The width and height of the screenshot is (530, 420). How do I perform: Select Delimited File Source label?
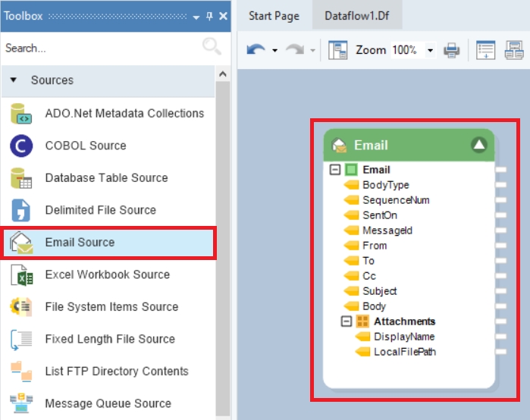pyautogui.click(x=101, y=210)
